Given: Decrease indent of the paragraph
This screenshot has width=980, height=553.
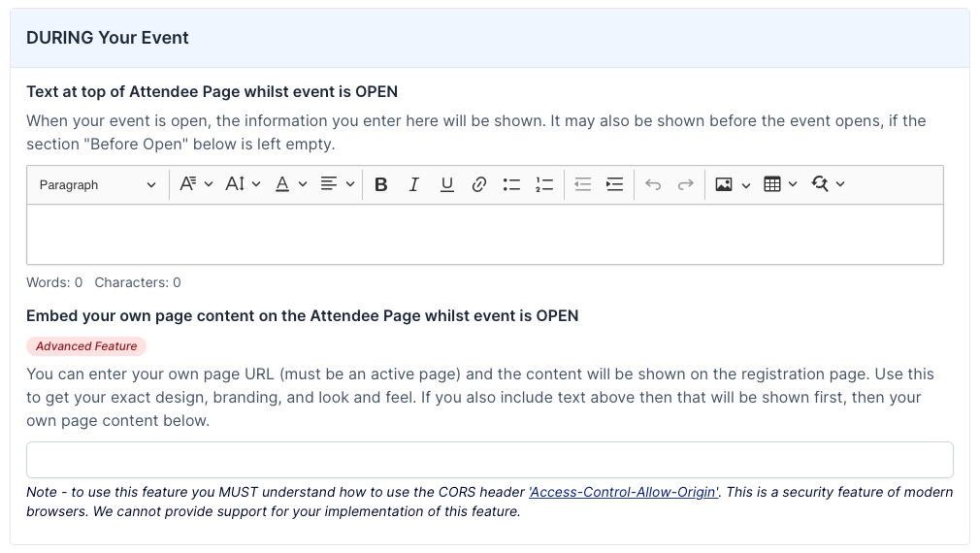Looking at the screenshot, I should point(582,184).
